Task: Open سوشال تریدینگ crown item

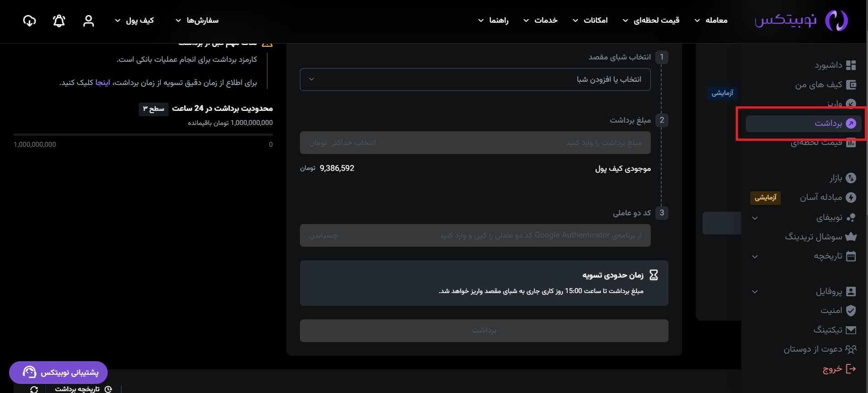Action: pos(821,237)
